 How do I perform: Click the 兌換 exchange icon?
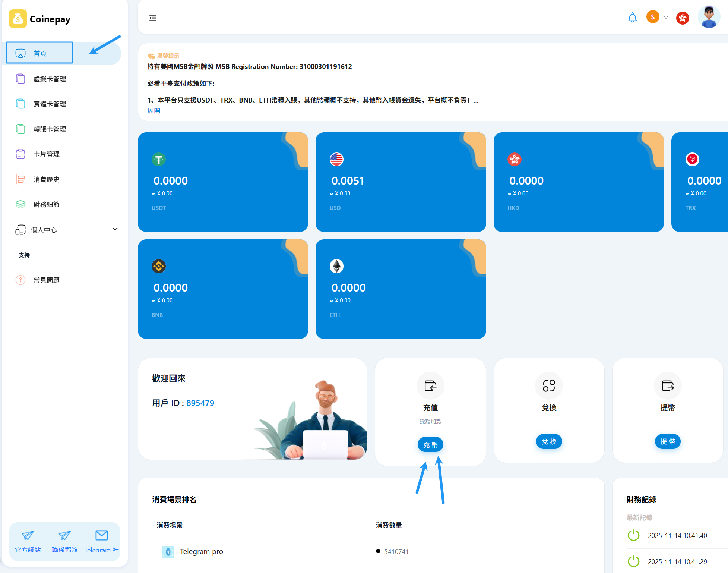[x=549, y=385]
